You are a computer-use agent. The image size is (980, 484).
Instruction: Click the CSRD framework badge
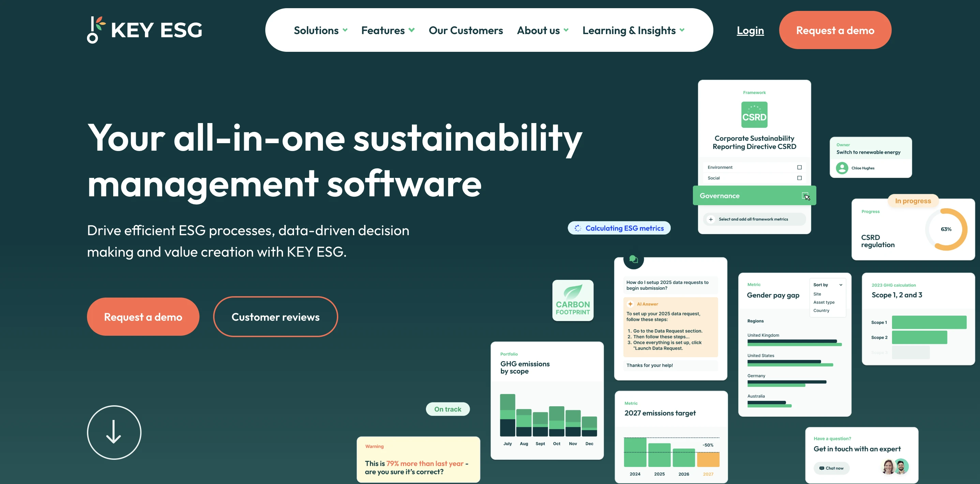(754, 115)
